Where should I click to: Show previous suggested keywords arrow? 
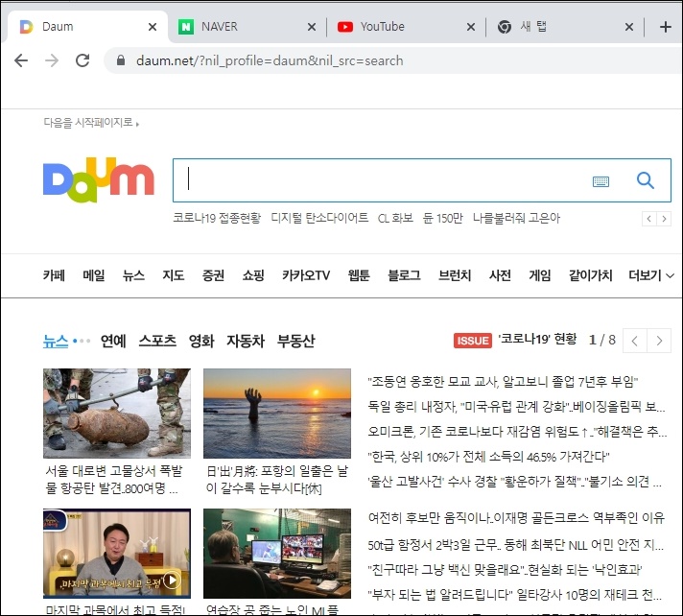click(649, 219)
